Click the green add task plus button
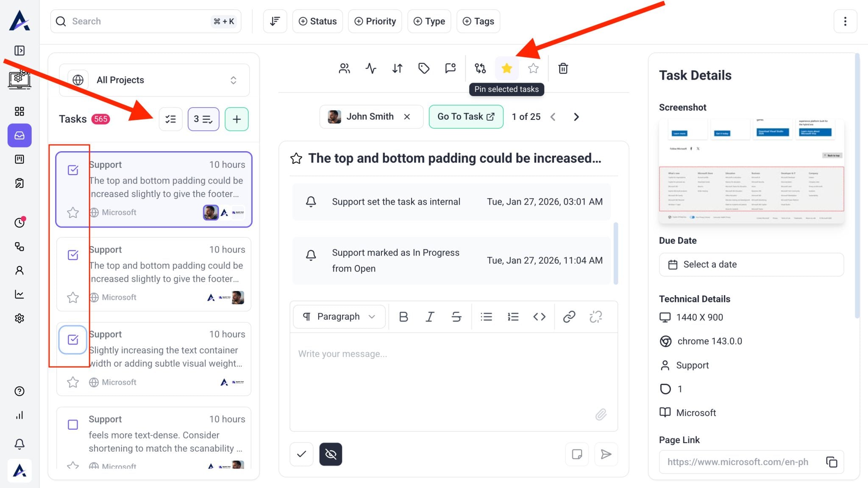868x488 pixels. (x=236, y=119)
